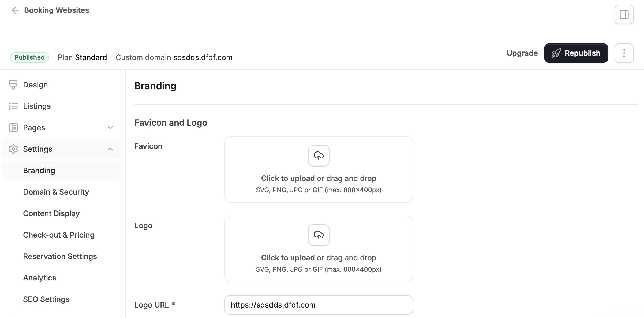Click the Republish button
Image resolution: width=644 pixels, height=318 pixels.
(x=576, y=53)
